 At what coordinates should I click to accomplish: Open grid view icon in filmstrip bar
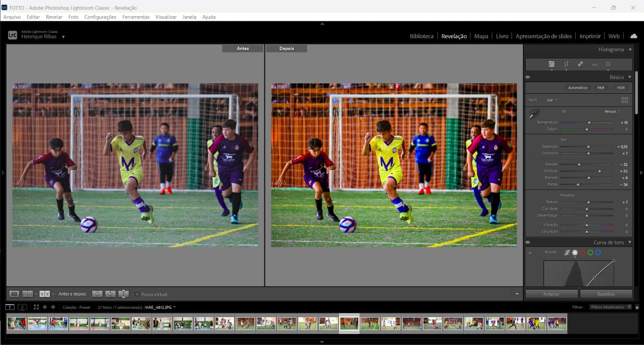tap(36, 307)
